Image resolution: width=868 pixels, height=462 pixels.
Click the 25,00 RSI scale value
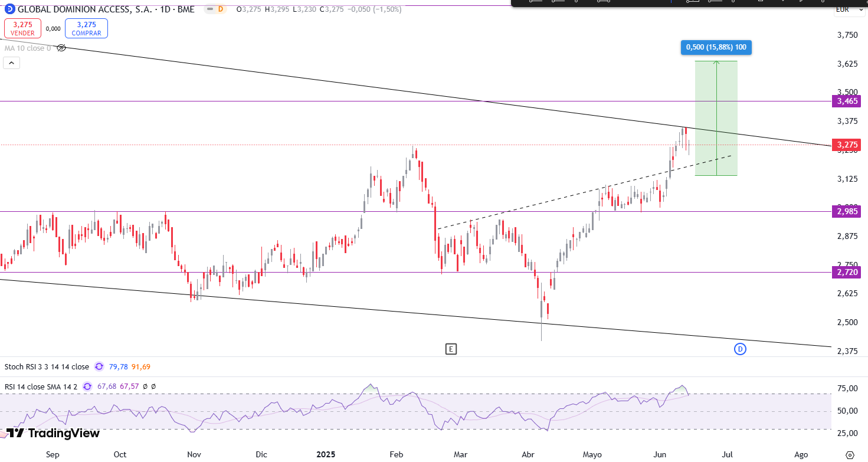click(x=849, y=433)
